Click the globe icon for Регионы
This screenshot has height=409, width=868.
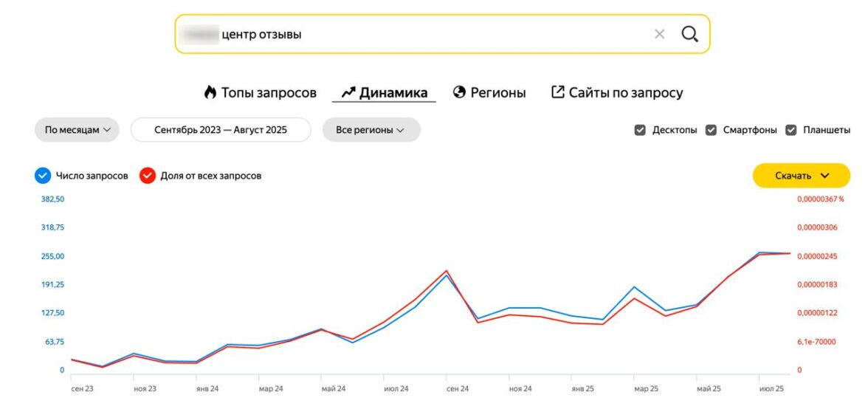[460, 93]
